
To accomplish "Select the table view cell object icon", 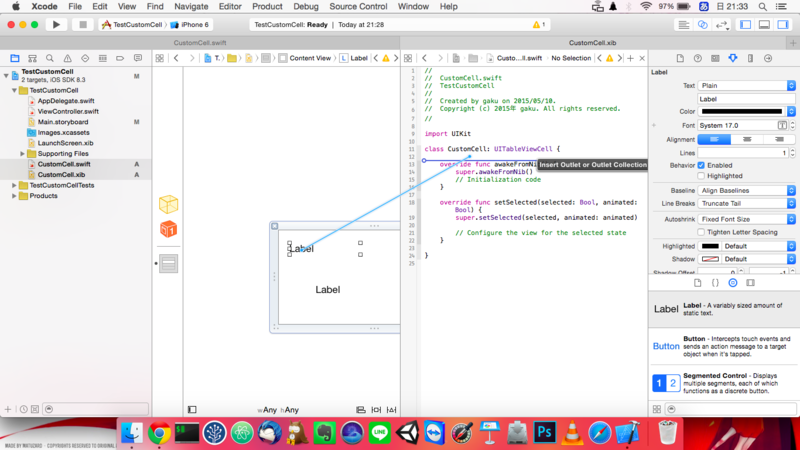I will pos(168,263).
